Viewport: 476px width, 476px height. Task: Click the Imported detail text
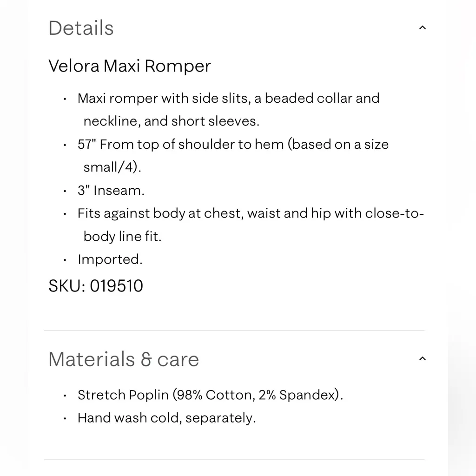110,259
